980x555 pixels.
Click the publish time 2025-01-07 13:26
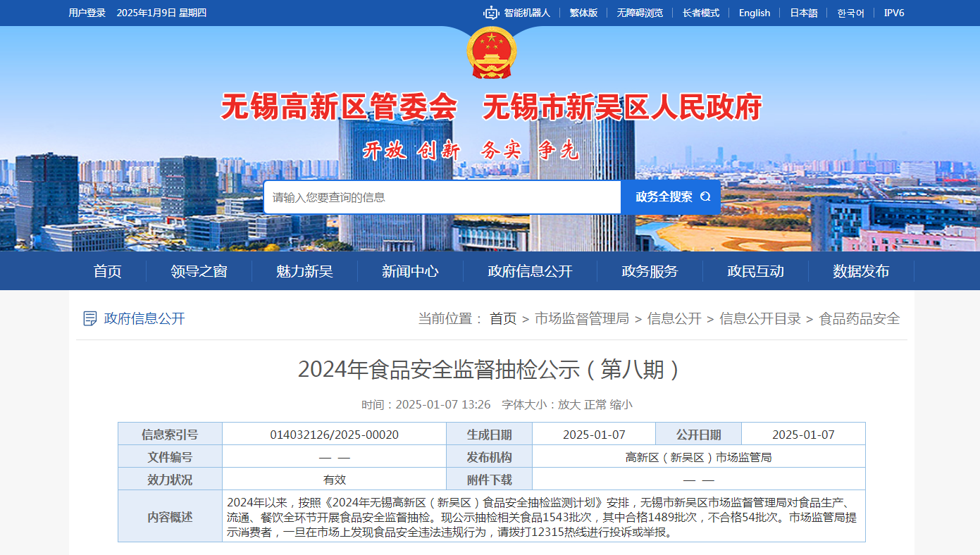pos(443,404)
